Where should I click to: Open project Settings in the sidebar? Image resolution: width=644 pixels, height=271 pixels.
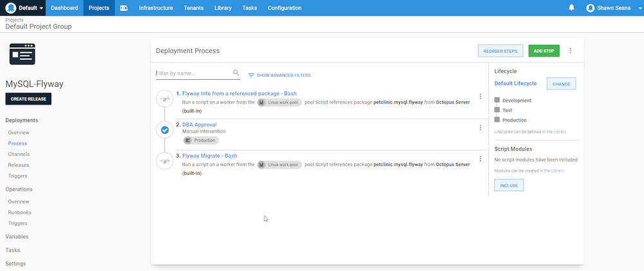[15, 264]
